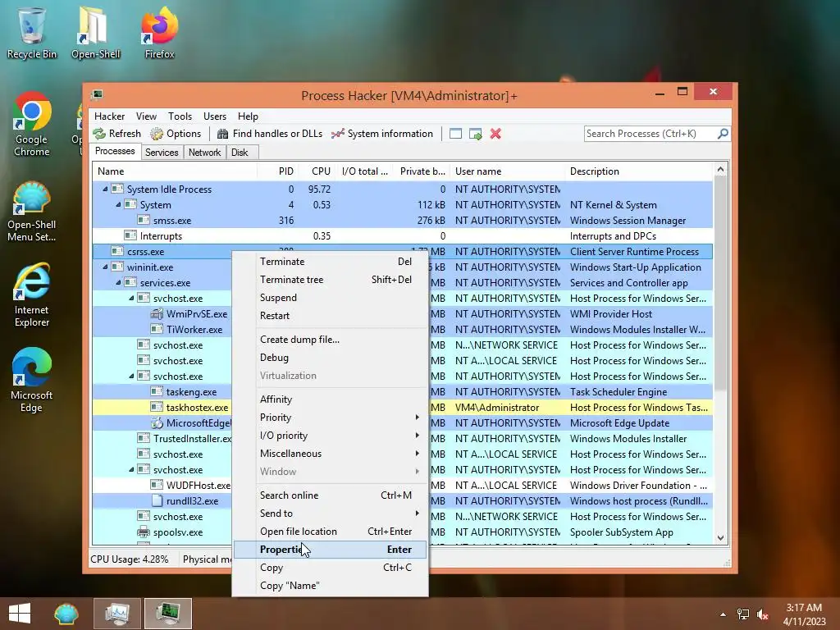Click the Windows Start button
Viewport: 840px width, 630px height.
click(20, 614)
